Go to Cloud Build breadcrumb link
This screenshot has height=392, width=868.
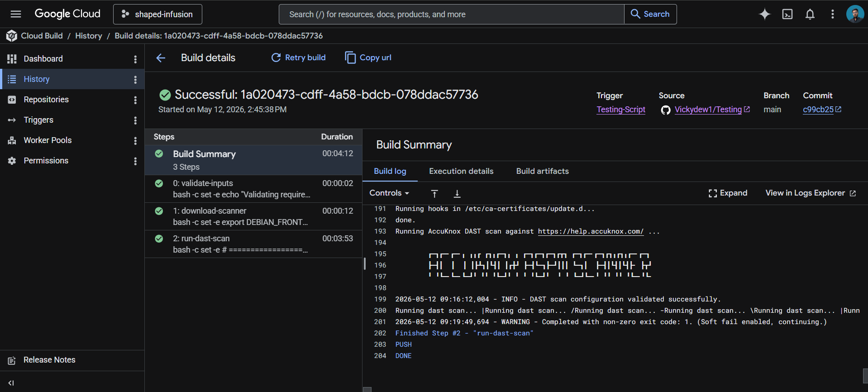pos(42,36)
